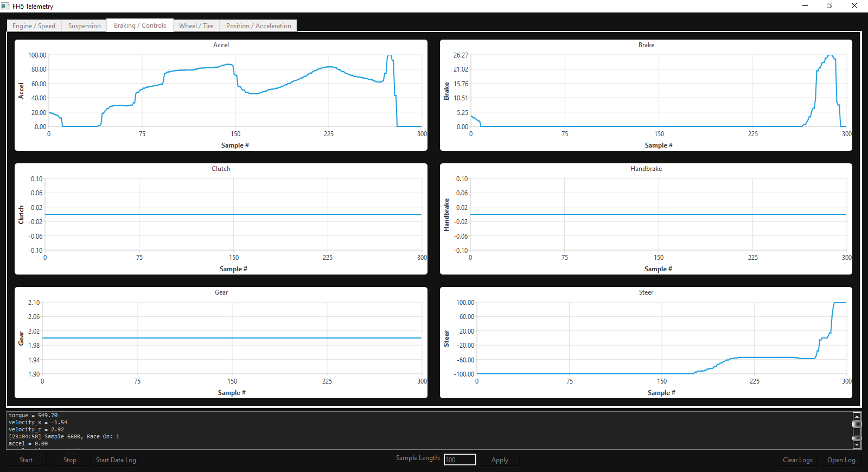868x472 pixels.
Task: Click the 'velocity_x = -1.54' log line
Action: [x=38, y=423]
